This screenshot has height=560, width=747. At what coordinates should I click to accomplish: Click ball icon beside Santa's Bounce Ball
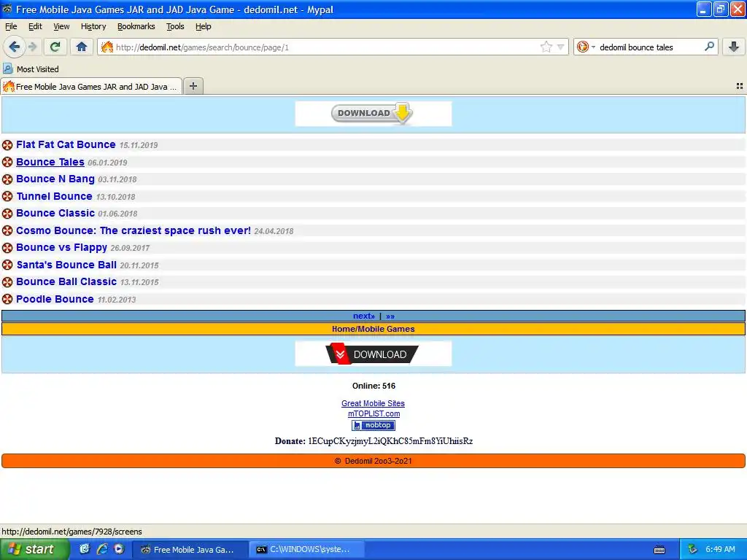coord(7,265)
